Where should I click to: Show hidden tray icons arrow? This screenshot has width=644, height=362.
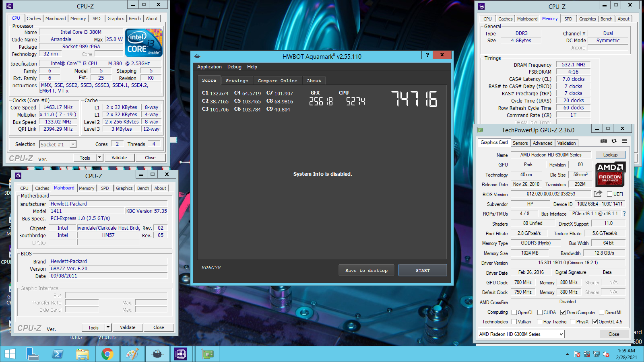(567, 354)
